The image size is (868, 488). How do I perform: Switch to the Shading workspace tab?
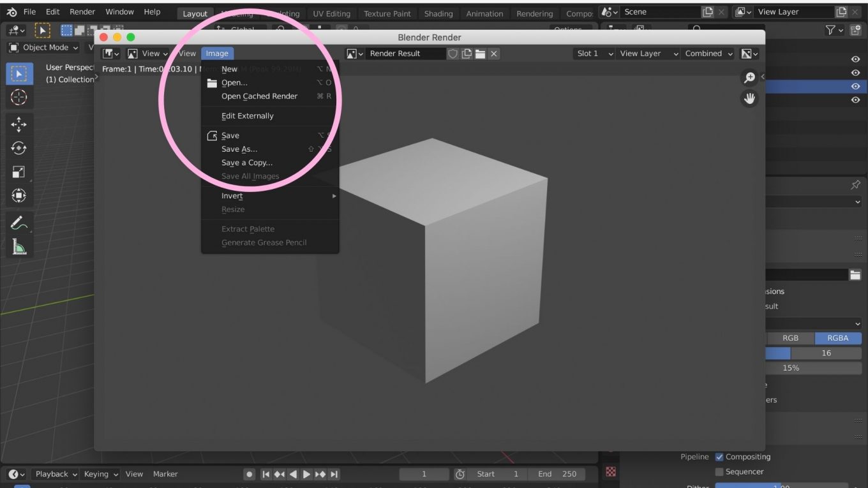pyautogui.click(x=438, y=13)
